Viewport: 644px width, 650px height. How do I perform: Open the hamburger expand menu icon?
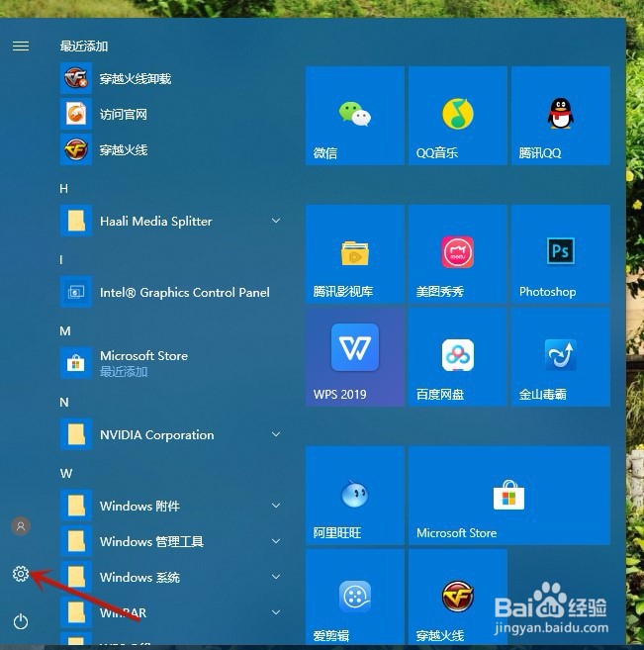[x=21, y=46]
